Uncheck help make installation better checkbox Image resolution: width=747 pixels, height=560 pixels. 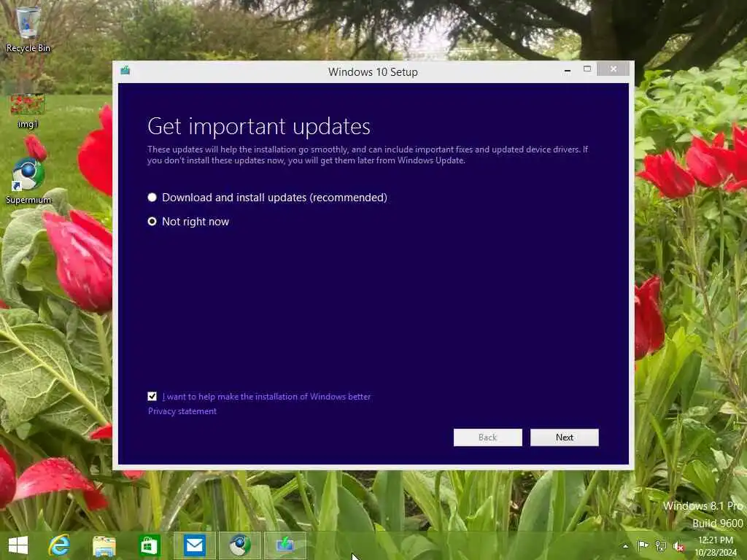152,396
